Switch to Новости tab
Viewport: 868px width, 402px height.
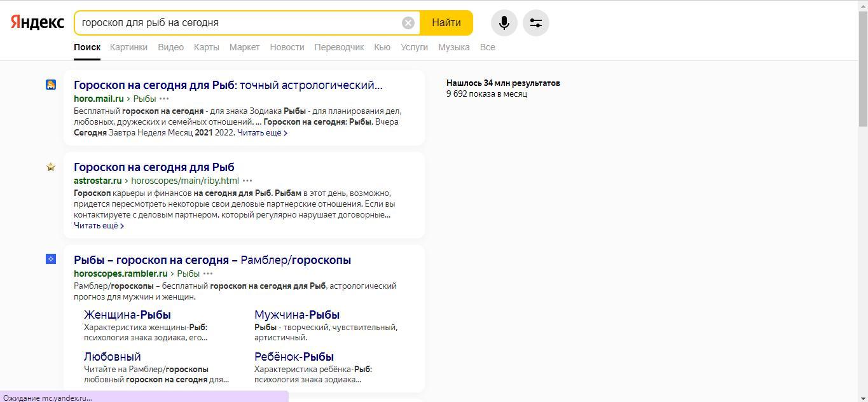click(x=287, y=47)
